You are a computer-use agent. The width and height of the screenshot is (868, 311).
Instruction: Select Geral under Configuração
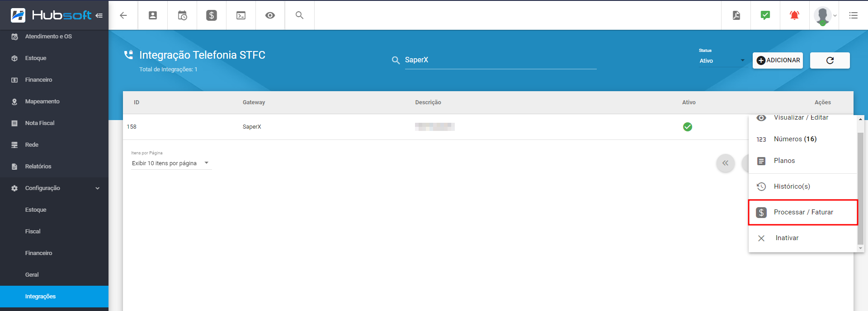pyautogui.click(x=54, y=275)
